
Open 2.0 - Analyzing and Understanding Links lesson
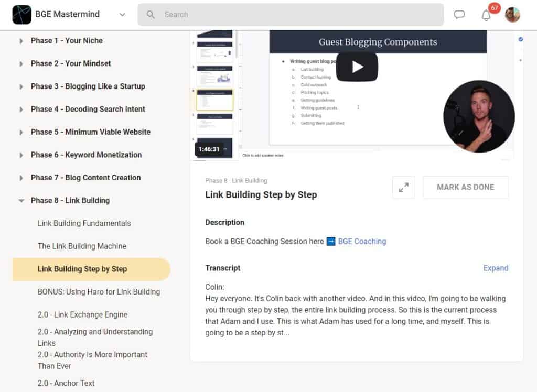[95, 337]
